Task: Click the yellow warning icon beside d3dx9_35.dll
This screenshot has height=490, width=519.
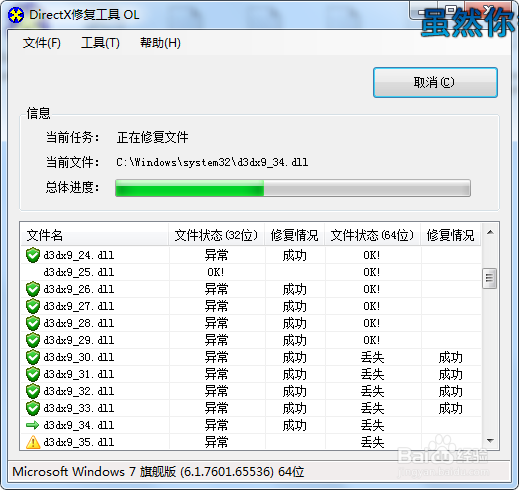Action: pos(33,442)
